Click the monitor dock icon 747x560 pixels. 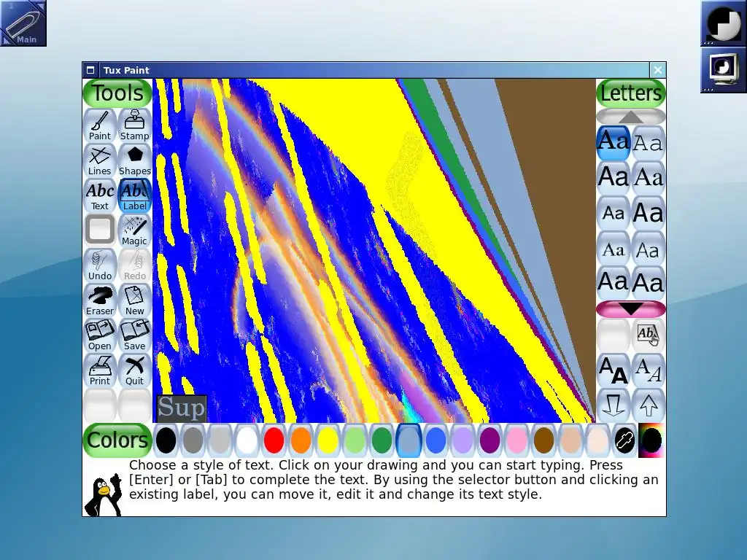click(724, 69)
